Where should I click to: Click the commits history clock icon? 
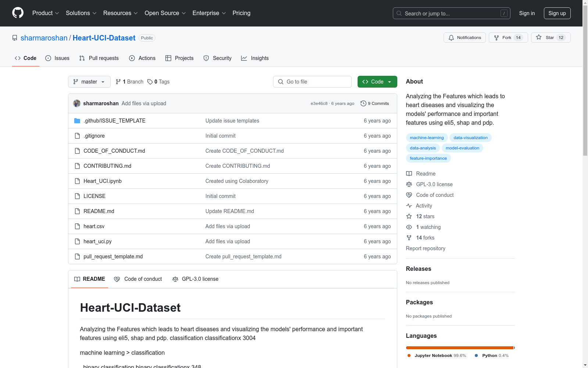pos(363,103)
